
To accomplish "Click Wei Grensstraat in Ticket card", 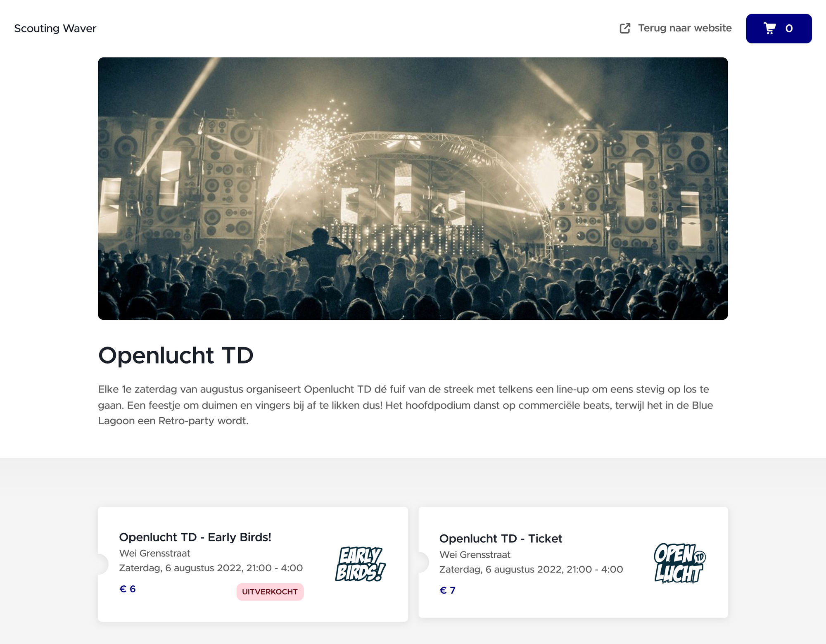I will point(475,554).
